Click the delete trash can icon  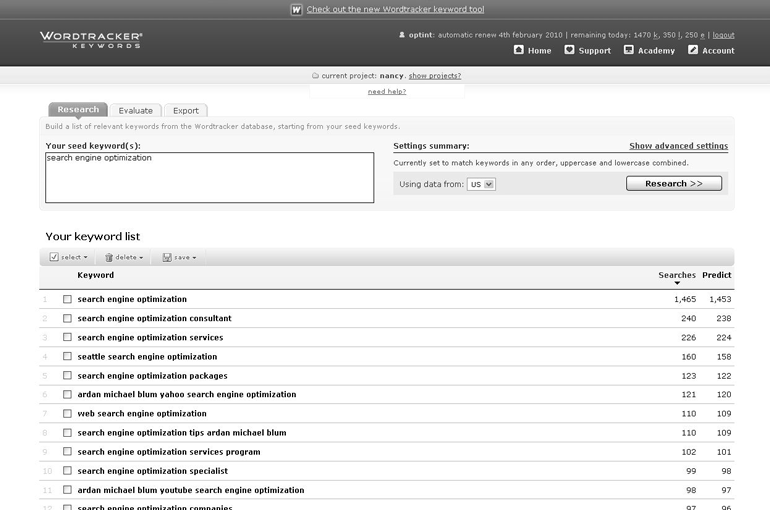coord(109,257)
